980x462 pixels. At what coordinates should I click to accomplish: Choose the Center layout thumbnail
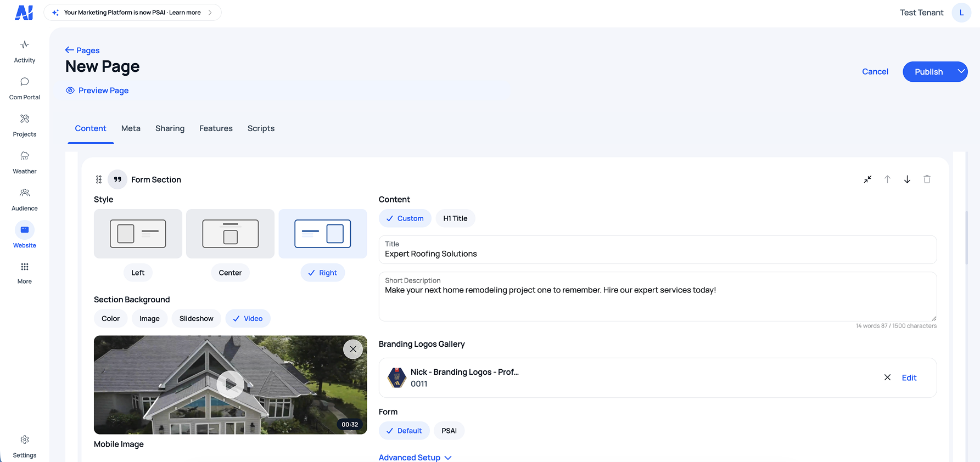click(230, 234)
